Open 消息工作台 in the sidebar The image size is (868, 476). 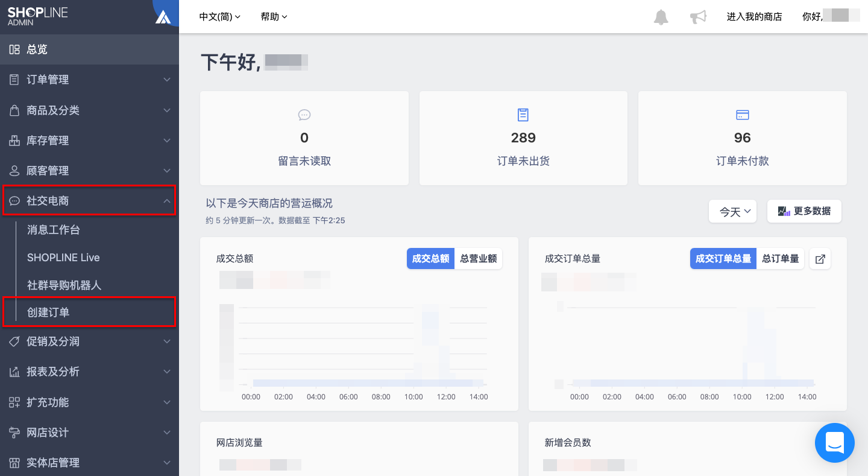[x=54, y=230]
